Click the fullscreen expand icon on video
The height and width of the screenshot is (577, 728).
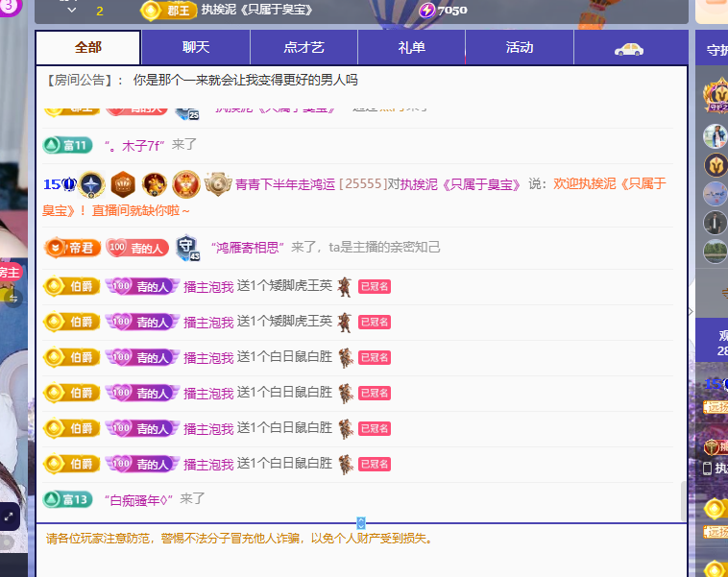tap(9, 517)
